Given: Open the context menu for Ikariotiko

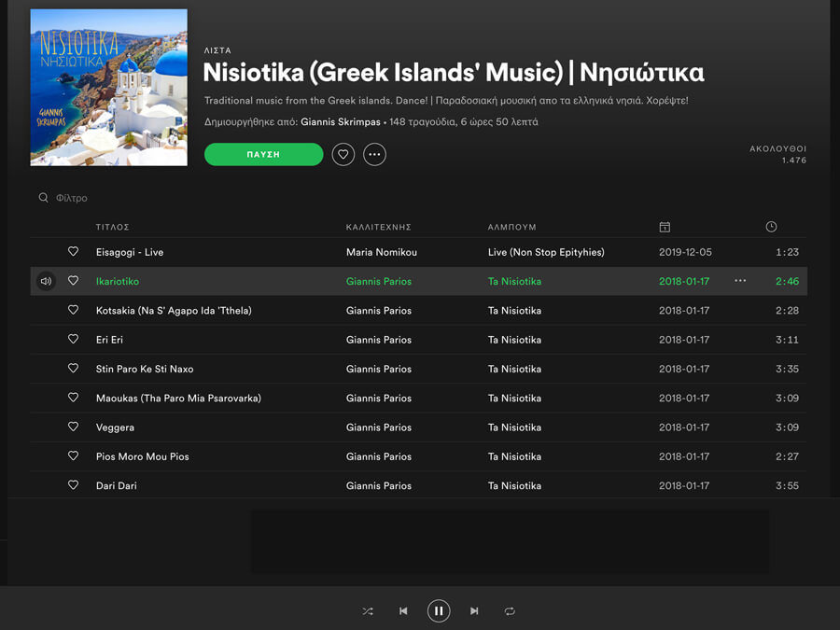Looking at the screenshot, I should 739,280.
